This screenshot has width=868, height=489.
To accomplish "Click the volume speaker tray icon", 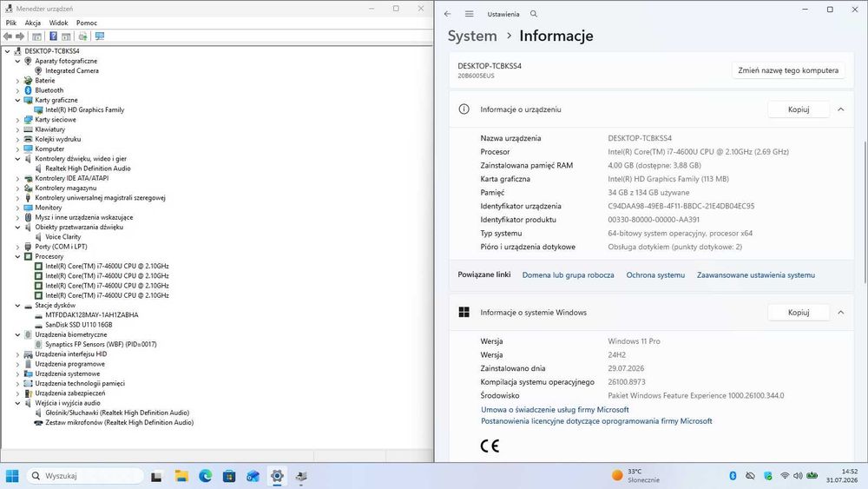I will (x=798, y=476).
